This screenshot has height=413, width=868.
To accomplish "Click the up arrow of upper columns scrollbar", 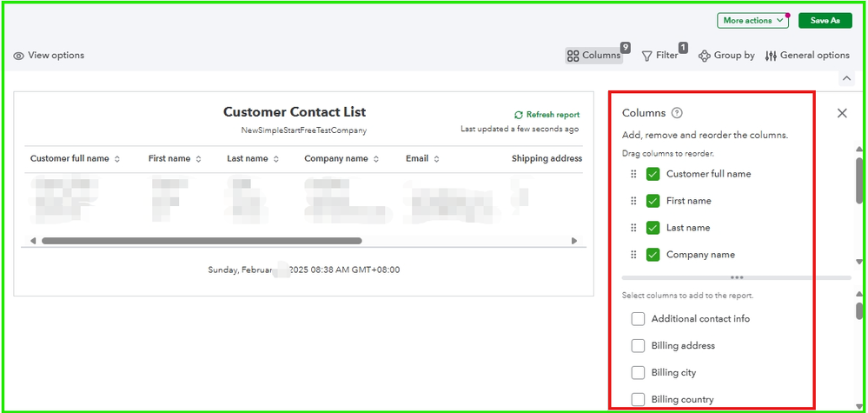I will pos(859,149).
